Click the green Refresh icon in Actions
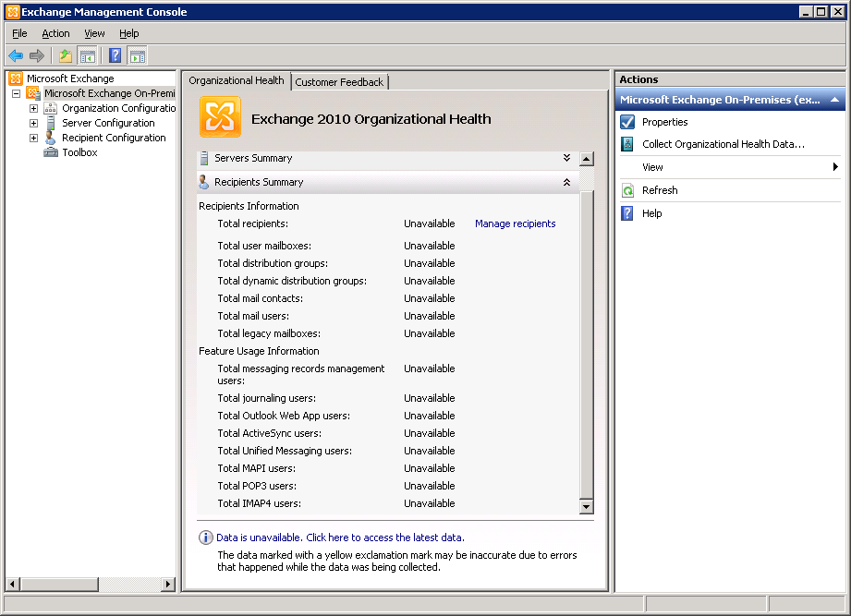This screenshot has width=851, height=616. click(x=627, y=190)
